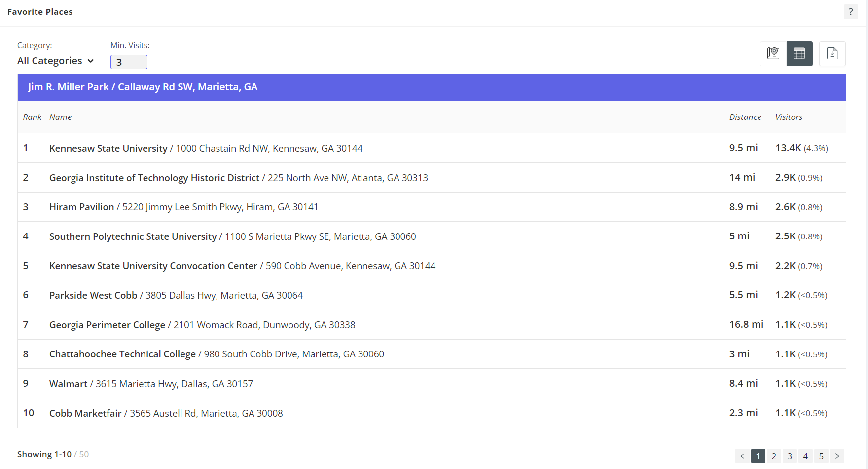868x469 pixels.
Task: Click the 8.4 mi distance value
Action: tap(744, 383)
